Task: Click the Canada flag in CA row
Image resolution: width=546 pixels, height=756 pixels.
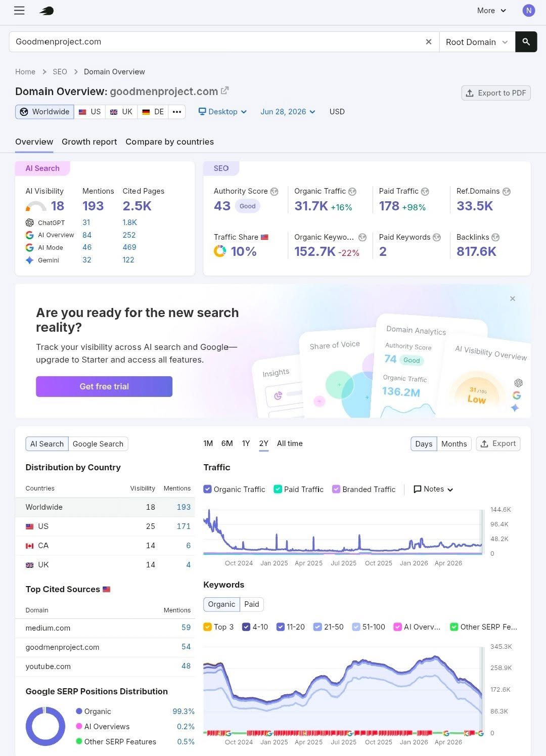Action: coord(30,546)
